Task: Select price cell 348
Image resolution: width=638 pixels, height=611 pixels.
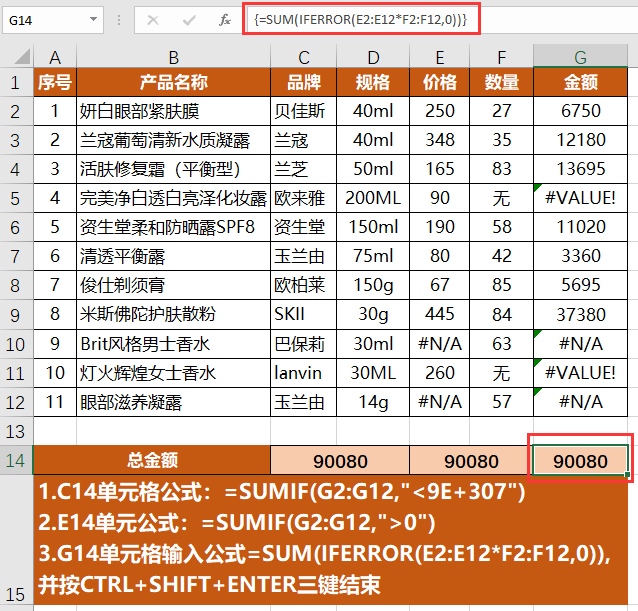Action: pos(439,140)
